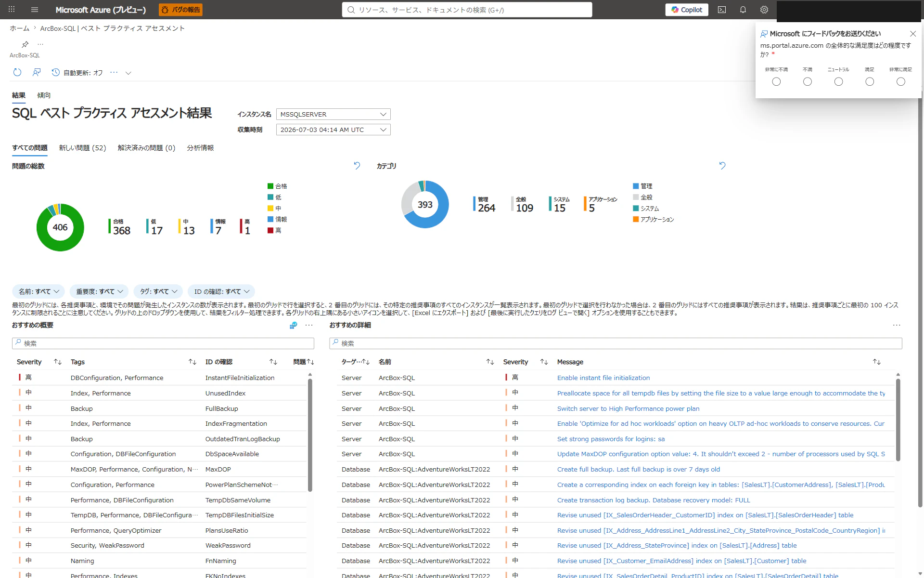Image resolution: width=924 pixels, height=578 pixels.
Task: Sort summary grid by Tags
Action: (x=192, y=362)
